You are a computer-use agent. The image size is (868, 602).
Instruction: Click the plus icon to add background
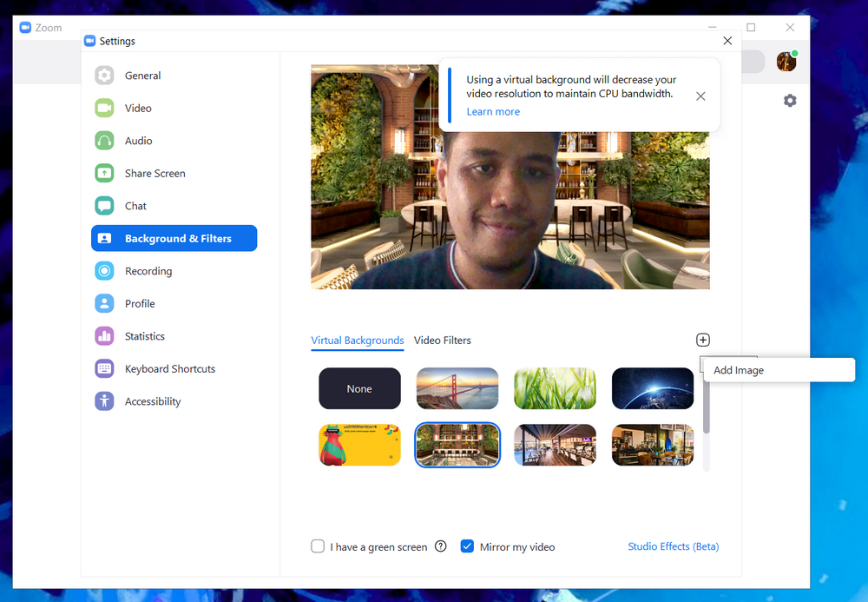point(702,340)
